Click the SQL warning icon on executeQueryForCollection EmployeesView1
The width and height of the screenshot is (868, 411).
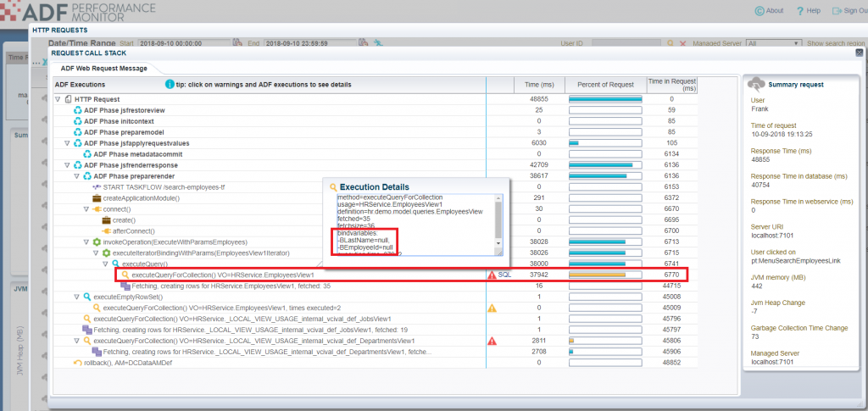(x=492, y=275)
